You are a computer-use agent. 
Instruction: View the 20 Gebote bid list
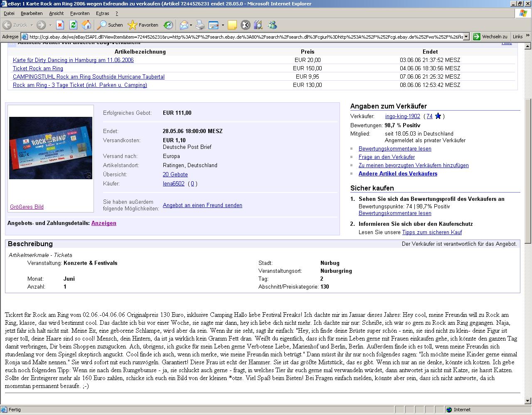click(175, 175)
